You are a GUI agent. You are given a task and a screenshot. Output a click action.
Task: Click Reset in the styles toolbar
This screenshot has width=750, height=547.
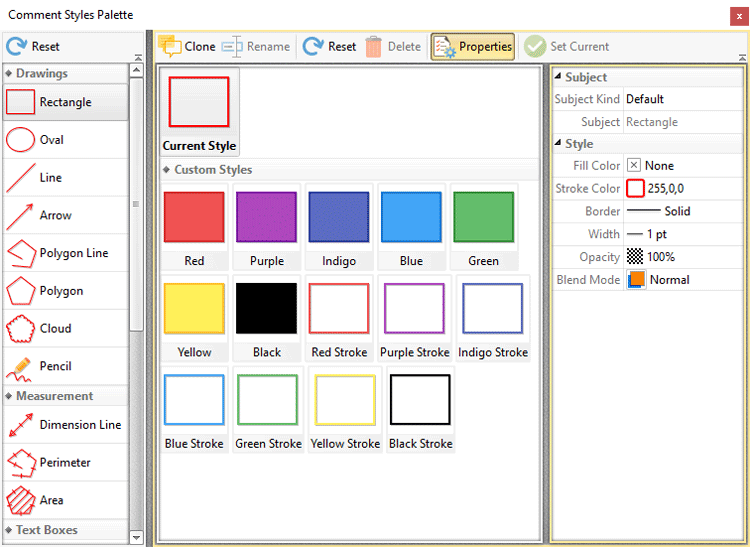click(x=330, y=47)
